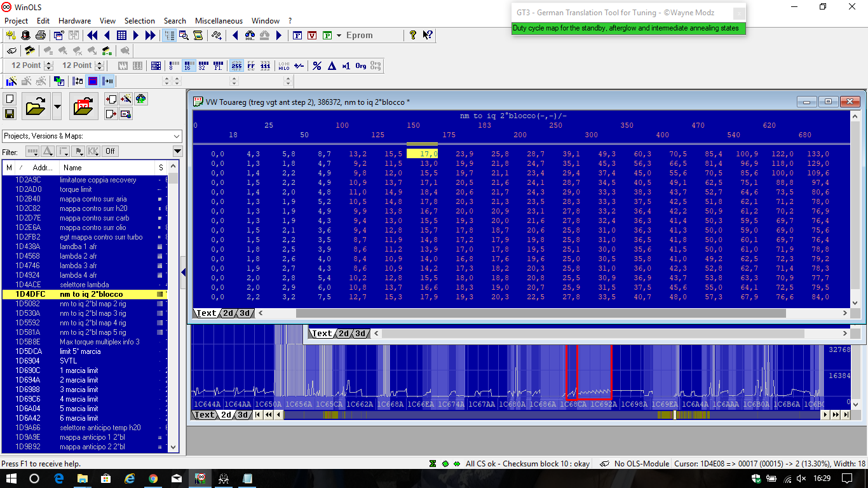The image size is (868, 488).
Task: Click the red folder import icon
Action: tap(83, 106)
